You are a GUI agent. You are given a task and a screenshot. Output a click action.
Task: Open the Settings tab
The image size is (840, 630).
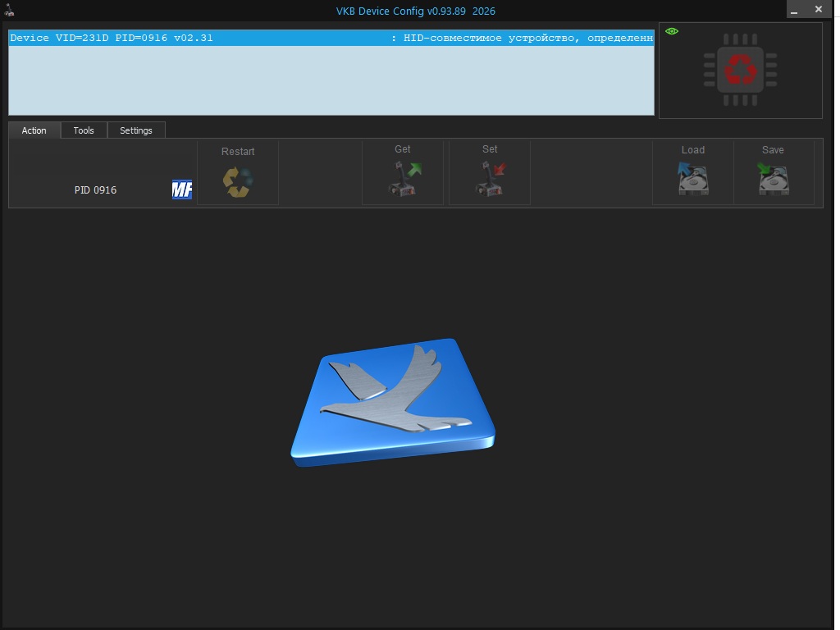(x=136, y=130)
